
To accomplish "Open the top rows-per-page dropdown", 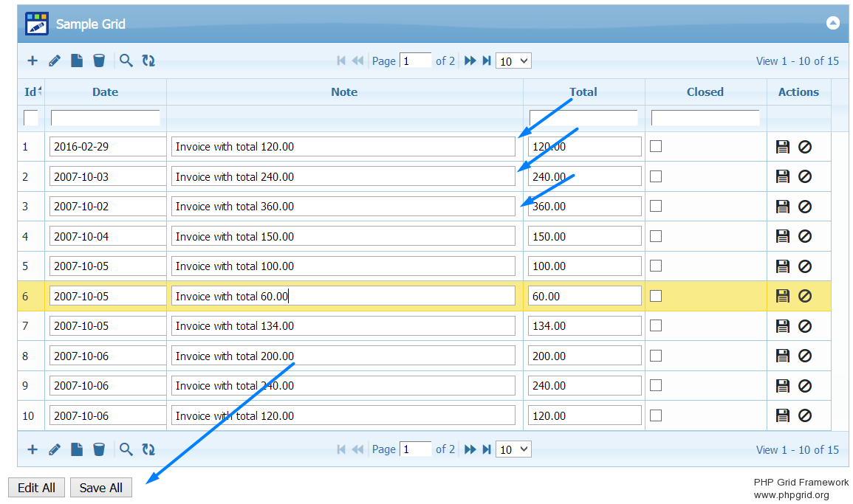I will click(x=513, y=61).
